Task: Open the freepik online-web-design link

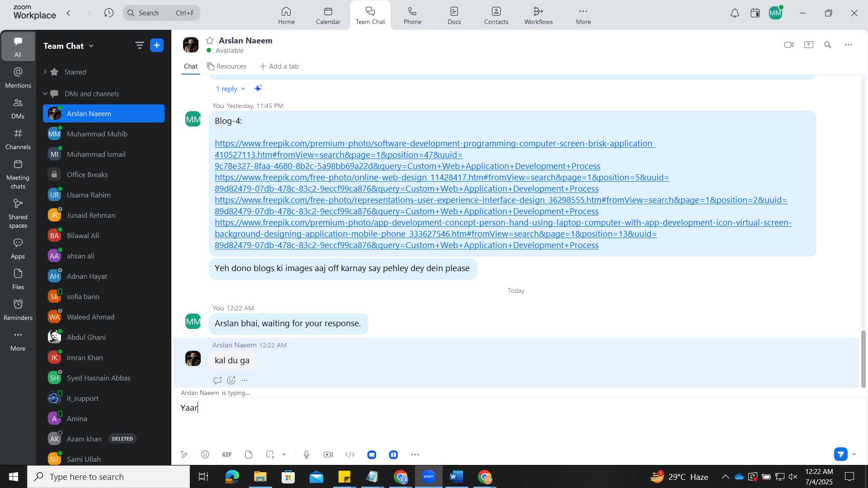Action: [x=442, y=183]
